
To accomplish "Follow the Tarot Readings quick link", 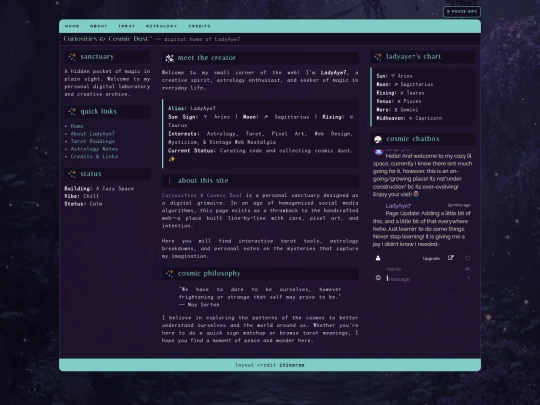I will click(x=93, y=141).
